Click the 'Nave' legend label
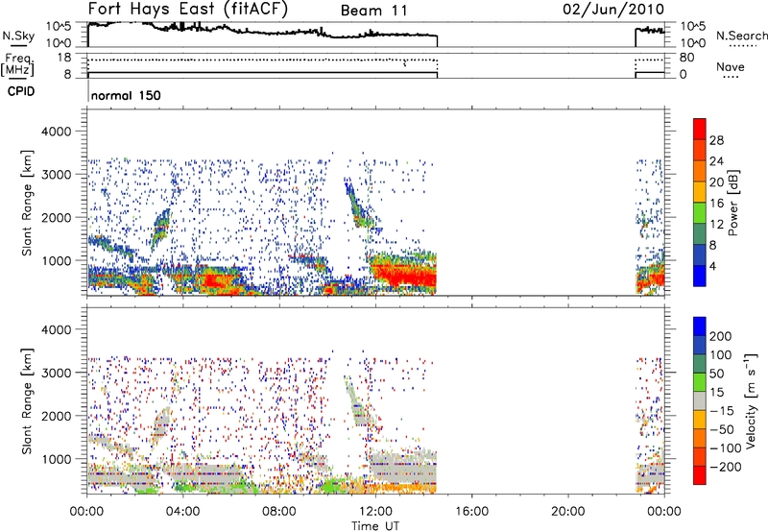 (731, 66)
